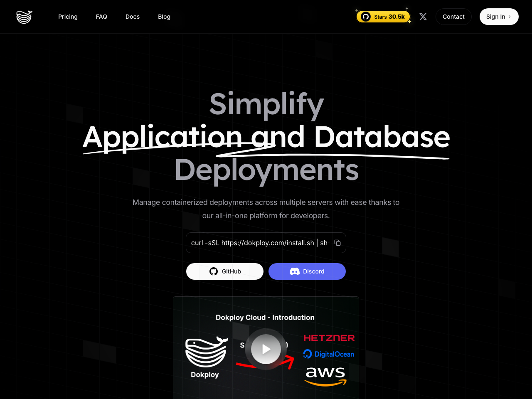The image size is (532, 399).
Task: Click the Discord icon on the Discord button
Action: pos(294,271)
